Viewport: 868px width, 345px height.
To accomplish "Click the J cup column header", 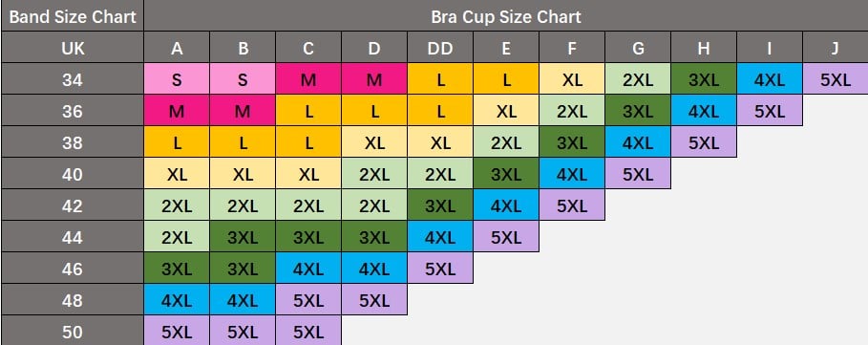I will [x=836, y=47].
